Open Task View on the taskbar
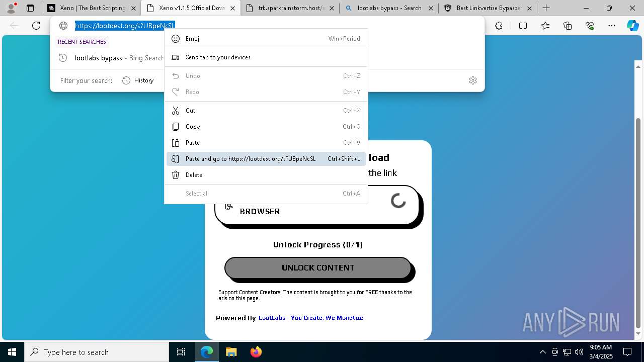The width and height of the screenshot is (644, 362). pos(181,352)
